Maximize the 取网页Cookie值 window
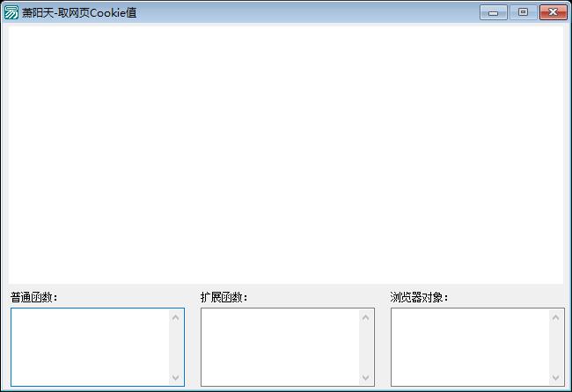The height and width of the screenshot is (392, 572). (523, 12)
